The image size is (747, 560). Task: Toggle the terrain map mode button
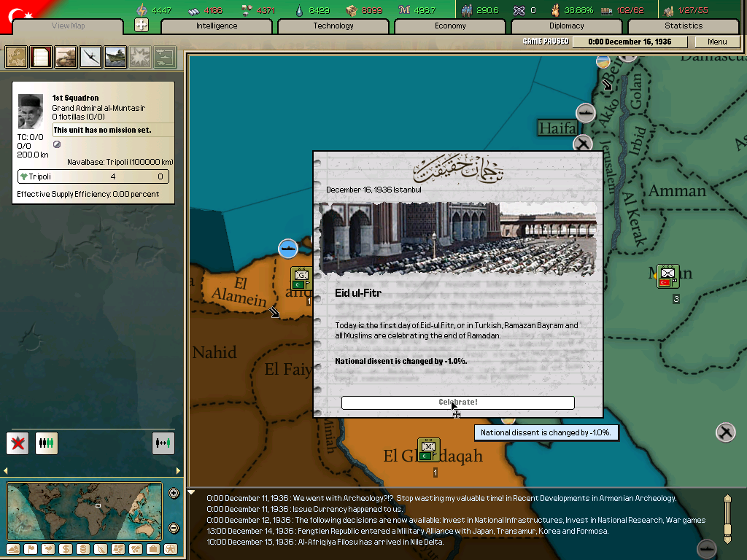point(13,548)
